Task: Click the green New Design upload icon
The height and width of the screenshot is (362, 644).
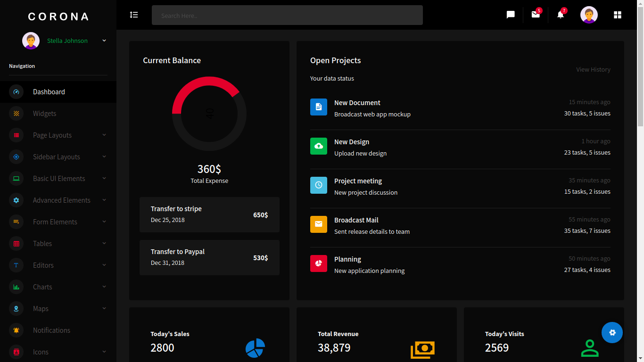Action: coord(319,146)
